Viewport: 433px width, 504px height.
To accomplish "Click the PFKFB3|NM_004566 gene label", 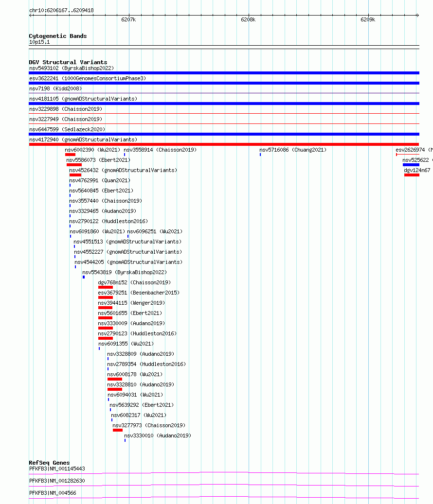I will click(x=53, y=493).
